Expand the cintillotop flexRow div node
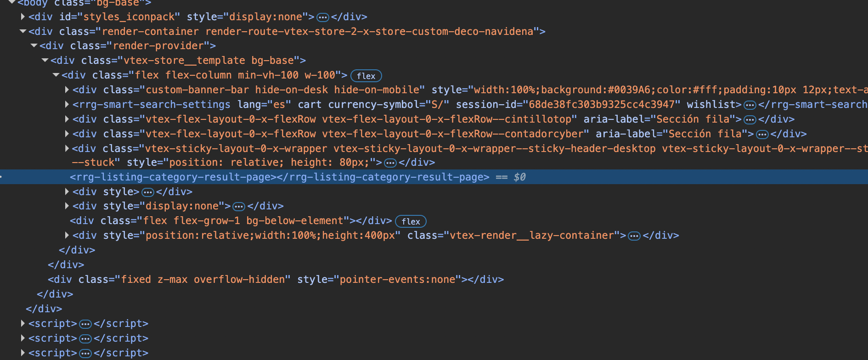The image size is (868, 360). 67,119
